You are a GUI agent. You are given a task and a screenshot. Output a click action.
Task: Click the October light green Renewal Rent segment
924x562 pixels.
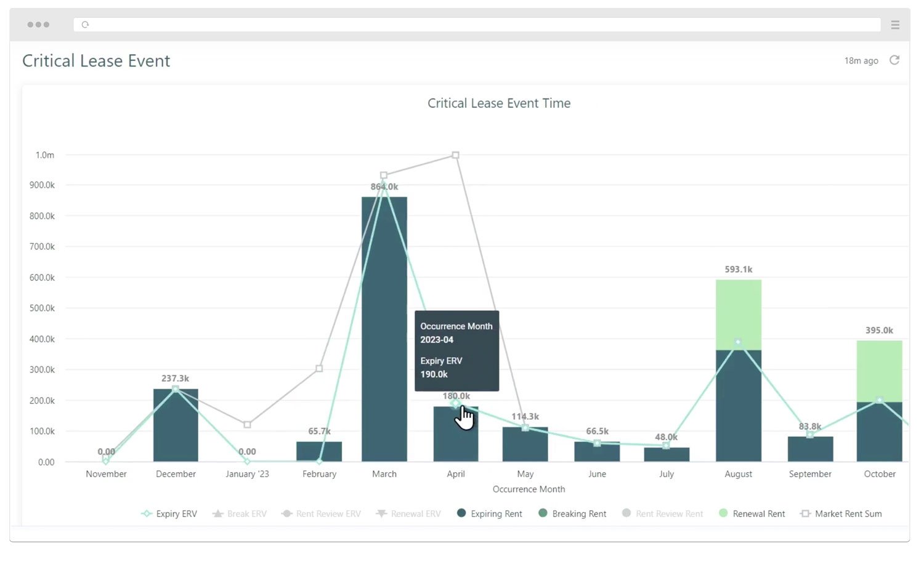(x=880, y=371)
